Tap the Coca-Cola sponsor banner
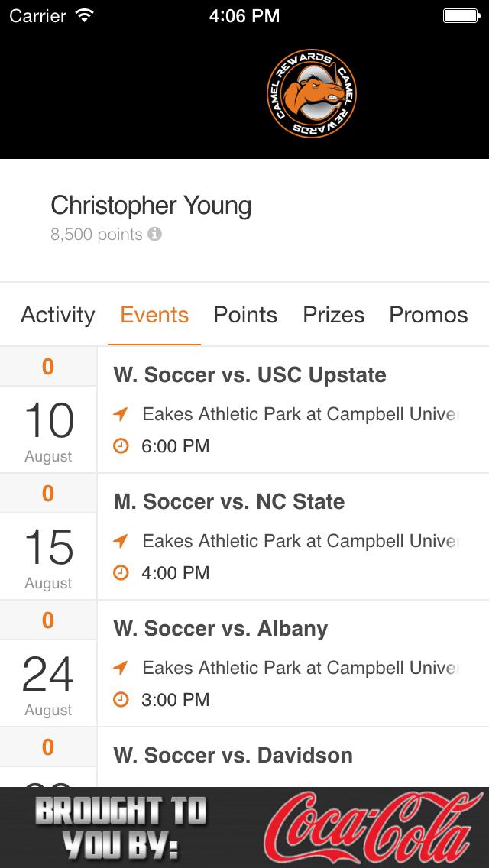This screenshot has height=868, width=489. pos(244,828)
